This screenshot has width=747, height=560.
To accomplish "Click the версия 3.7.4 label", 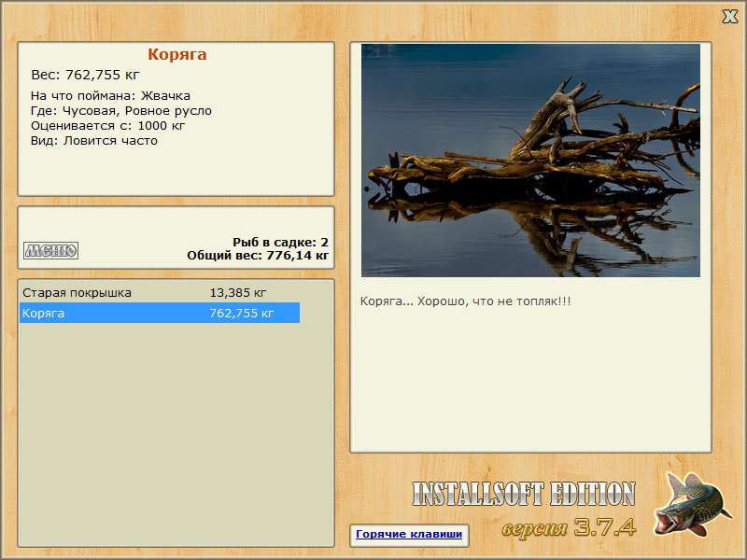I will (569, 527).
